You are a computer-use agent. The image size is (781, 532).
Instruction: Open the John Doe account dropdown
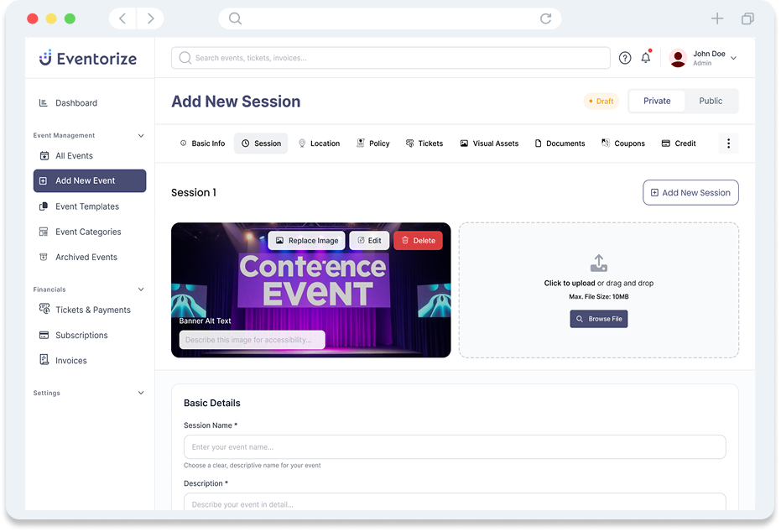734,58
